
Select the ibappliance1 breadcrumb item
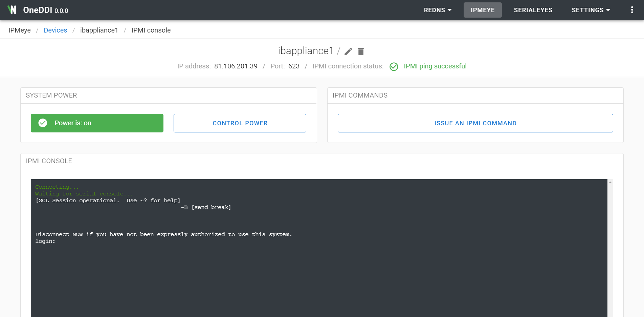point(99,30)
